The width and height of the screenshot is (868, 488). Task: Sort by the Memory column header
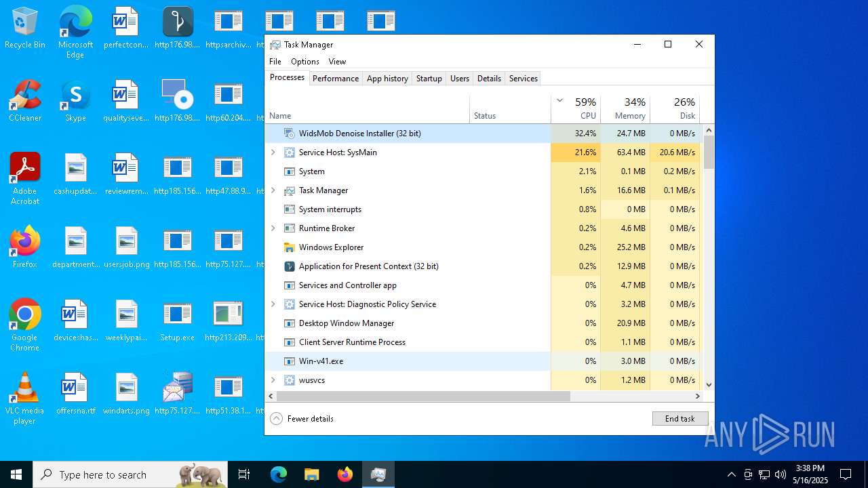(x=625, y=109)
